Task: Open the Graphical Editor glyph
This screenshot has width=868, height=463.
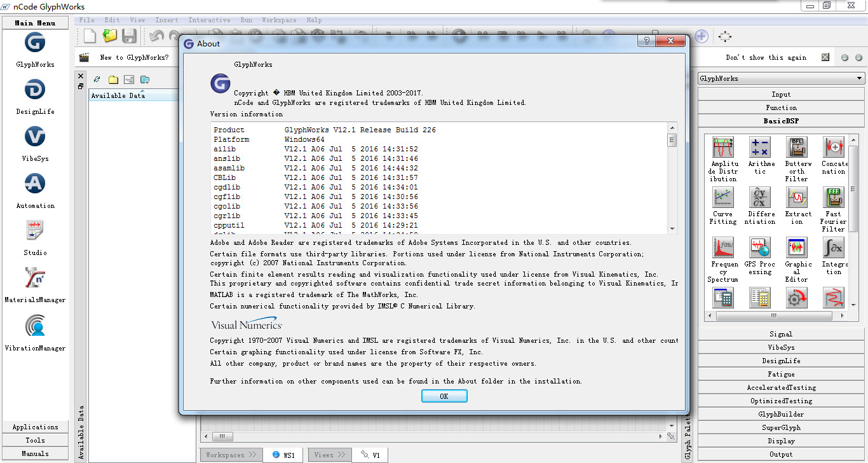Action: point(797,247)
